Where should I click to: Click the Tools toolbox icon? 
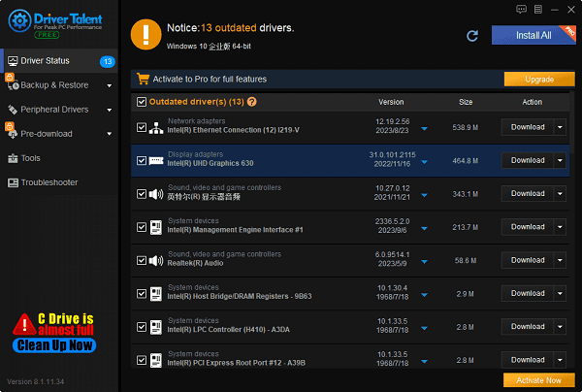(13, 158)
